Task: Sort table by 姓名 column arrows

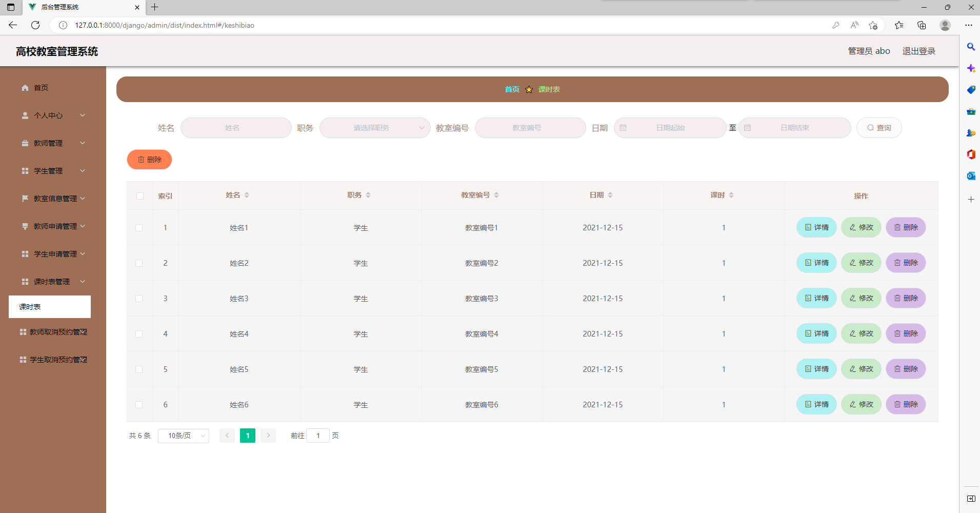Action: coord(247,195)
